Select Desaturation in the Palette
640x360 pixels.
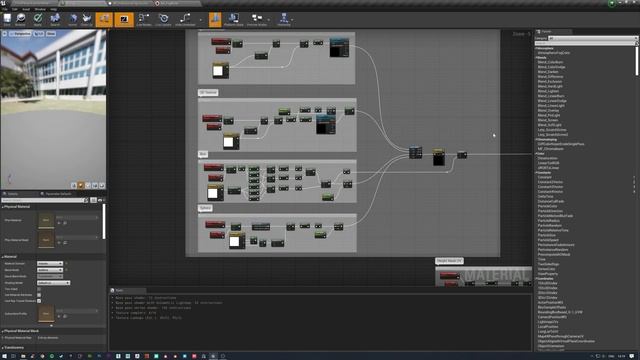tap(547, 158)
